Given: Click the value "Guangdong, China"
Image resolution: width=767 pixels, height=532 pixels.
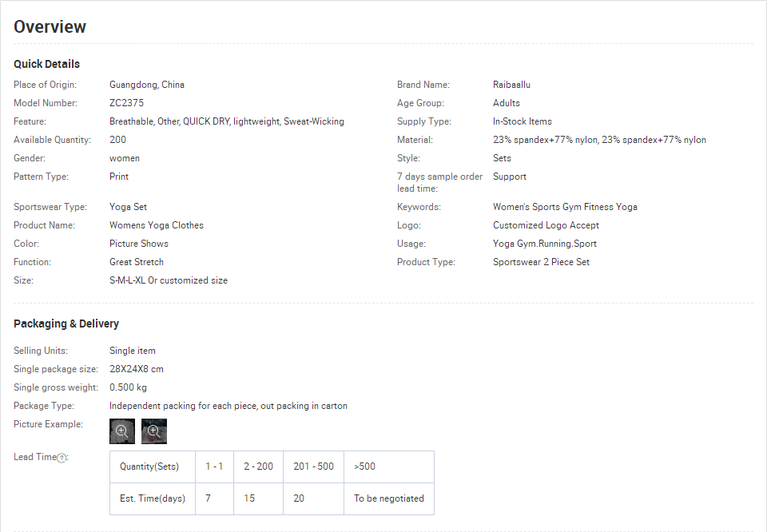Looking at the screenshot, I should pos(147,85).
